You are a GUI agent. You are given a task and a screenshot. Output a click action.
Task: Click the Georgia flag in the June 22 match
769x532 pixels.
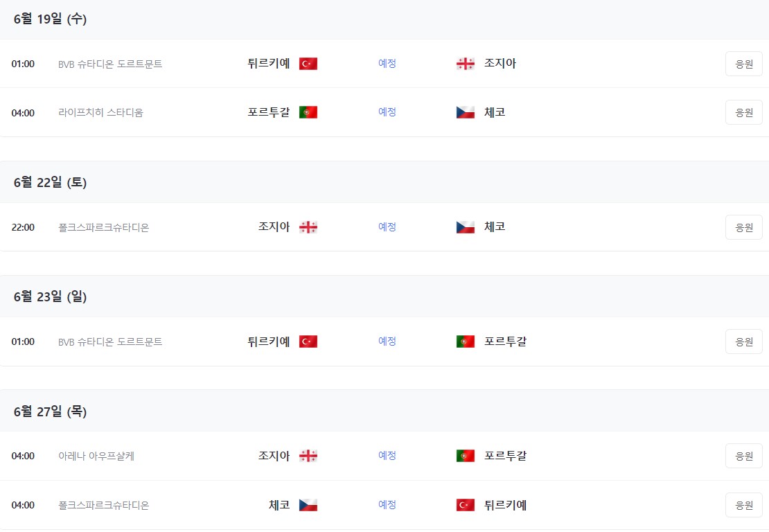tap(307, 227)
